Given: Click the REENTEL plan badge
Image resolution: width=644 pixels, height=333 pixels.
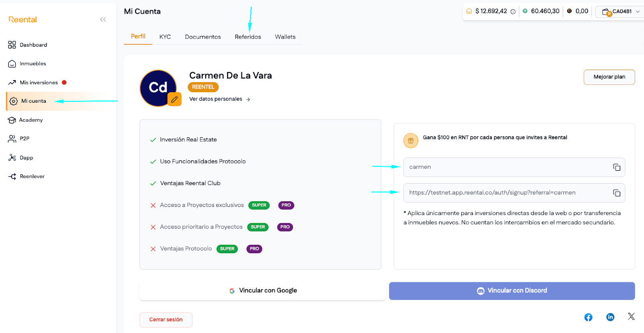Looking at the screenshot, I should point(203,87).
